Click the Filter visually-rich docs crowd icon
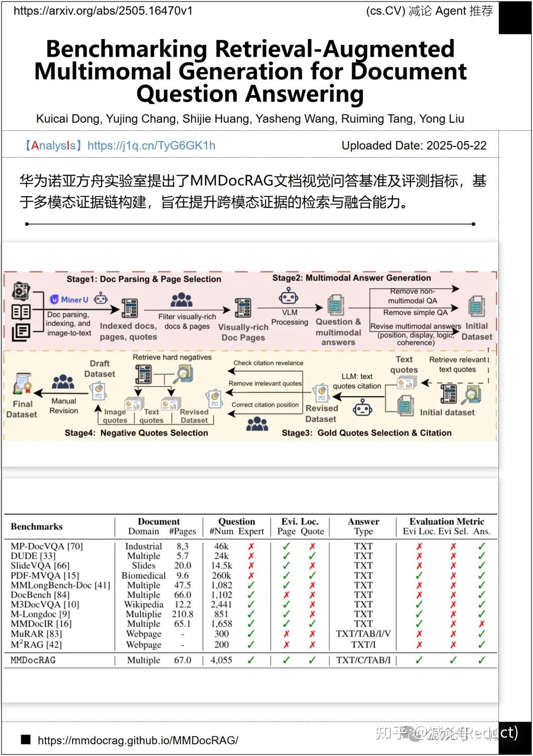The image size is (533, 756). [x=180, y=298]
